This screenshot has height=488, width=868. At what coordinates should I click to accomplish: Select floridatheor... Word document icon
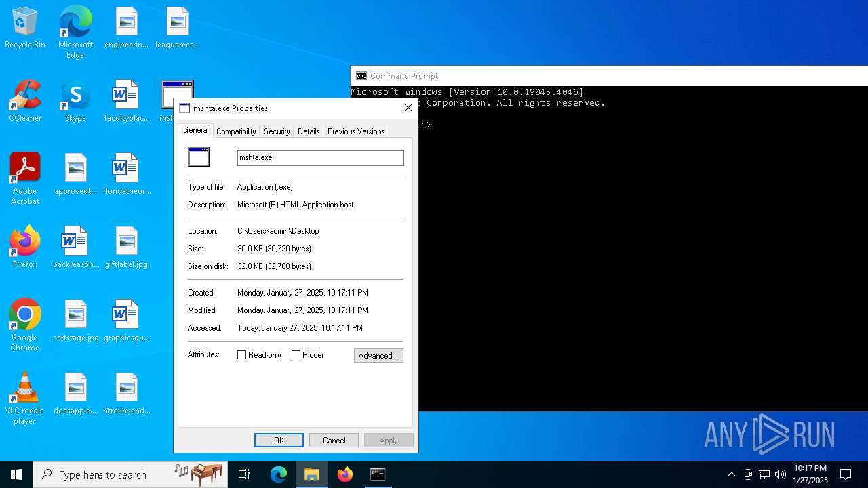tap(126, 174)
